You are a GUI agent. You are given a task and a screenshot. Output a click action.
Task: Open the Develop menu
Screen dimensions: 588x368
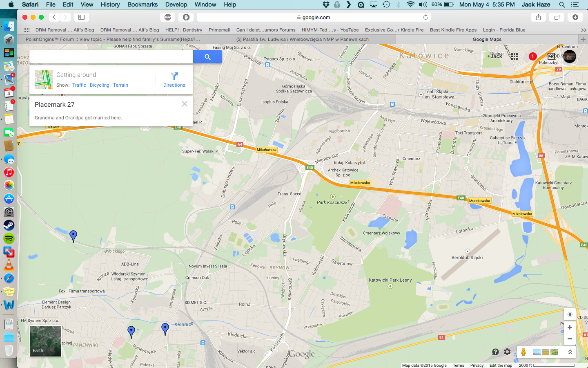(x=176, y=4)
